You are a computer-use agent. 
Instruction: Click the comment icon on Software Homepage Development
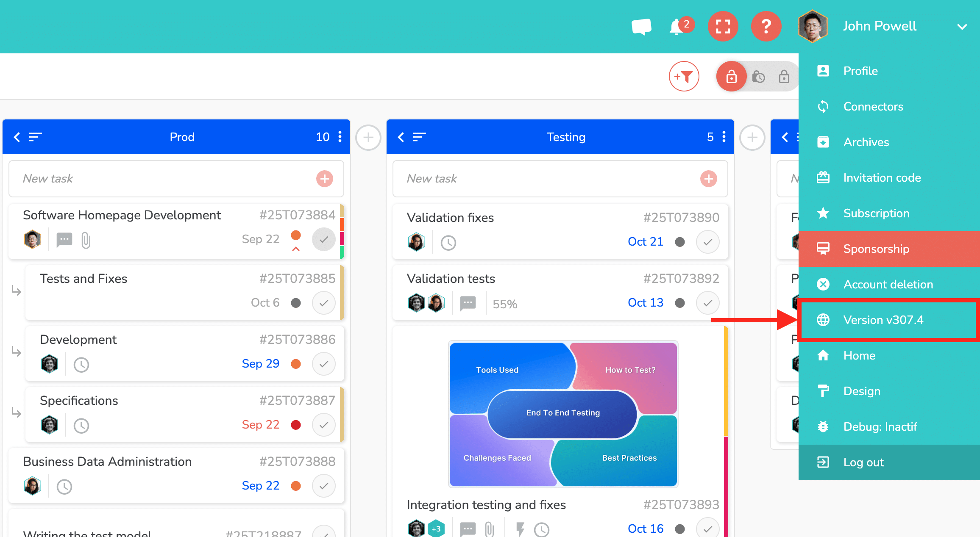tap(64, 240)
